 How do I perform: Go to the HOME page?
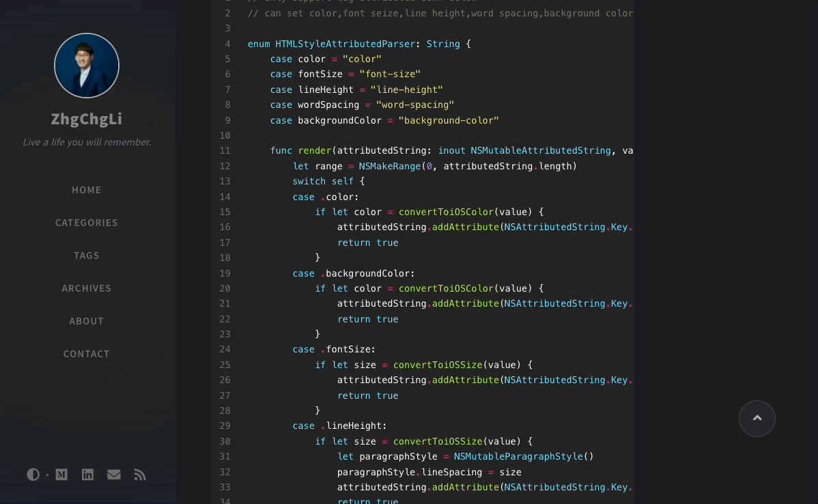coord(87,190)
